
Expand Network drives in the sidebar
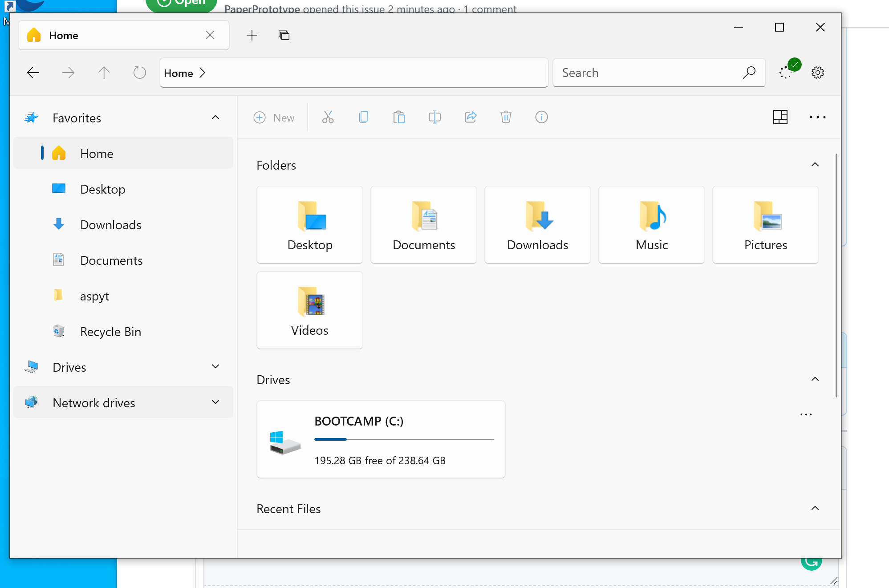(215, 402)
